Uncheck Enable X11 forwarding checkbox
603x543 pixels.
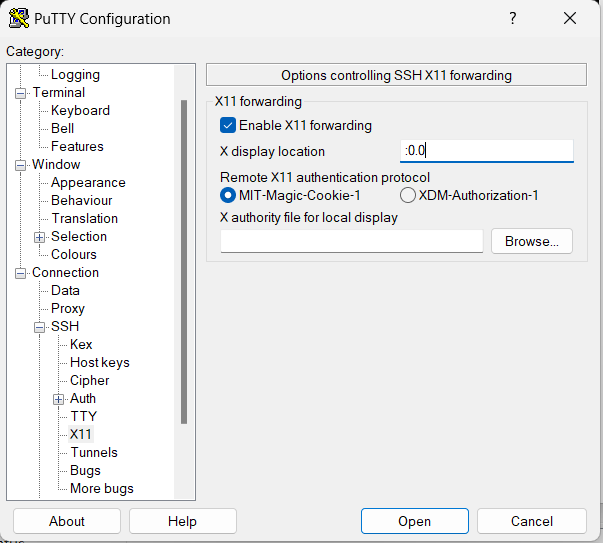coord(228,125)
